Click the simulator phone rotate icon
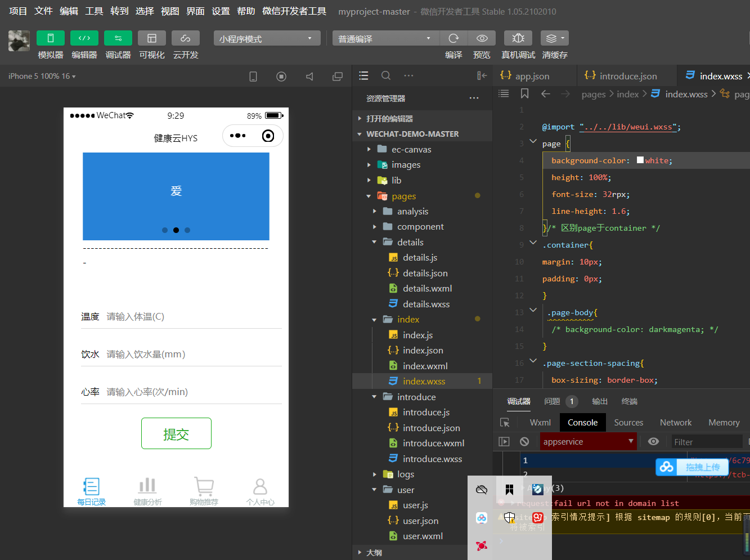750x560 pixels. [253, 77]
